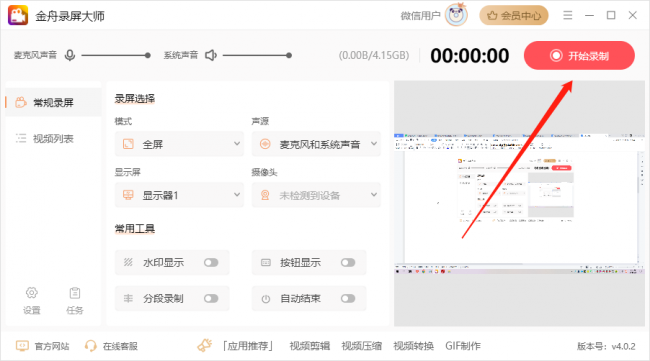This screenshot has width=650, height=361.
Task: Click the 常规录屏 camera icon
Action: [21, 102]
